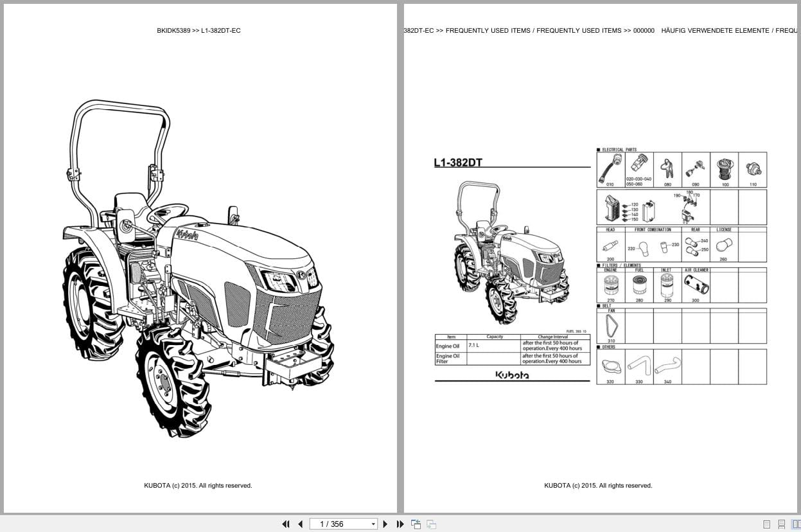Click the key switch part 080
Screen dimensions: 801x532
click(x=667, y=170)
